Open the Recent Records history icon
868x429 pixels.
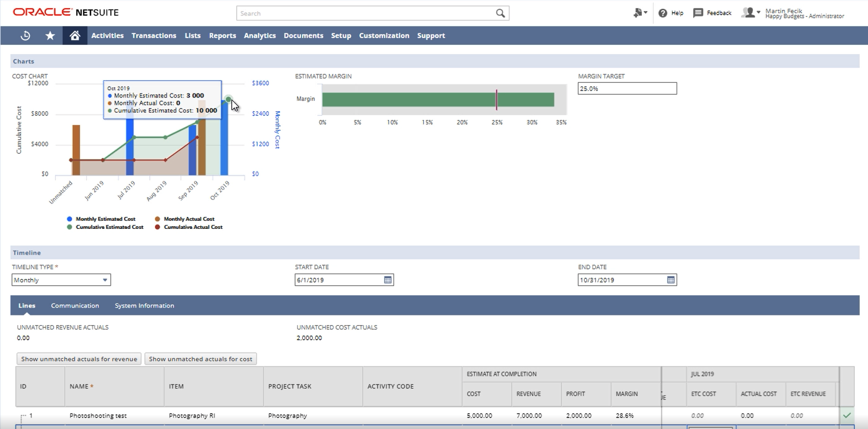click(26, 36)
